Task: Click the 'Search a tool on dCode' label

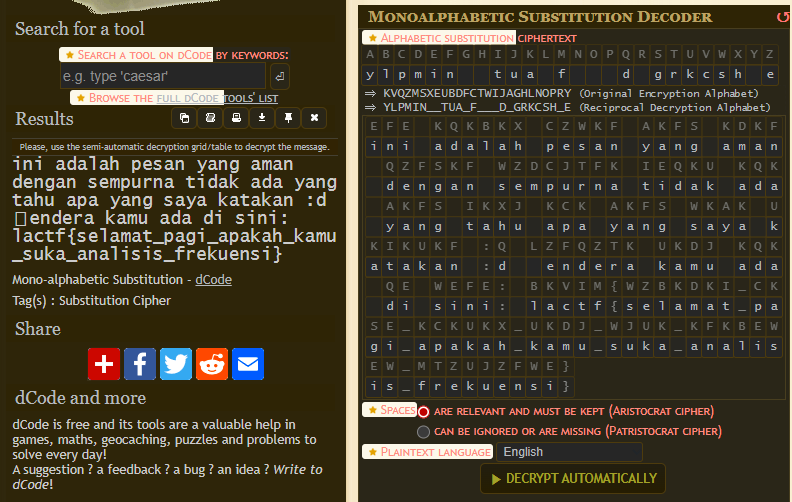Action: (136, 55)
